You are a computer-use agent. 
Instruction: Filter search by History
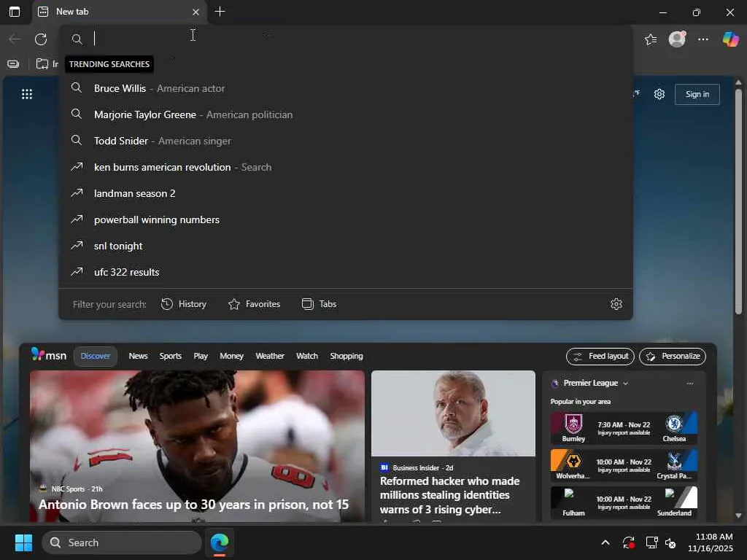point(184,304)
